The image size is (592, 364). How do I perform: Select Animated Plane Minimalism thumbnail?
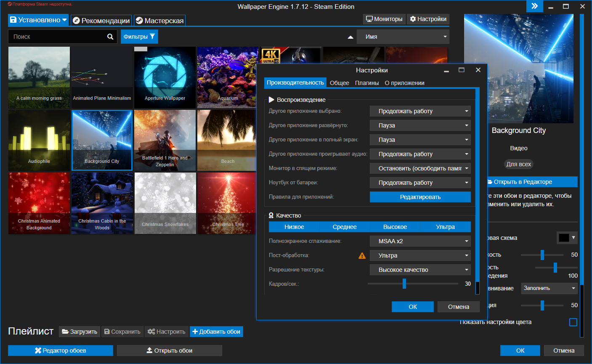pyautogui.click(x=102, y=77)
